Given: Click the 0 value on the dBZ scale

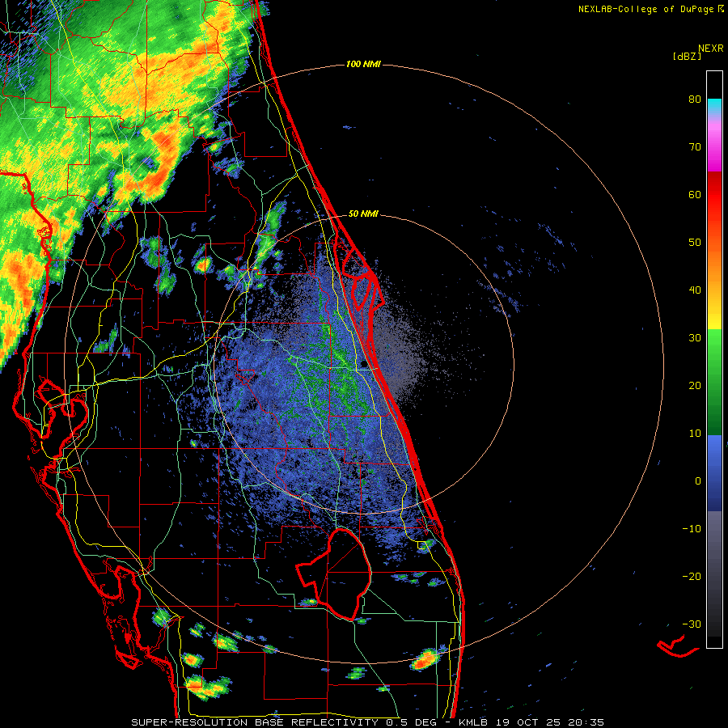Looking at the screenshot, I should (698, 481).
